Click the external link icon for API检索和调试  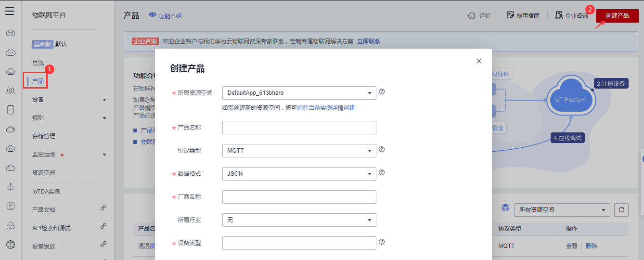point(103,226)
